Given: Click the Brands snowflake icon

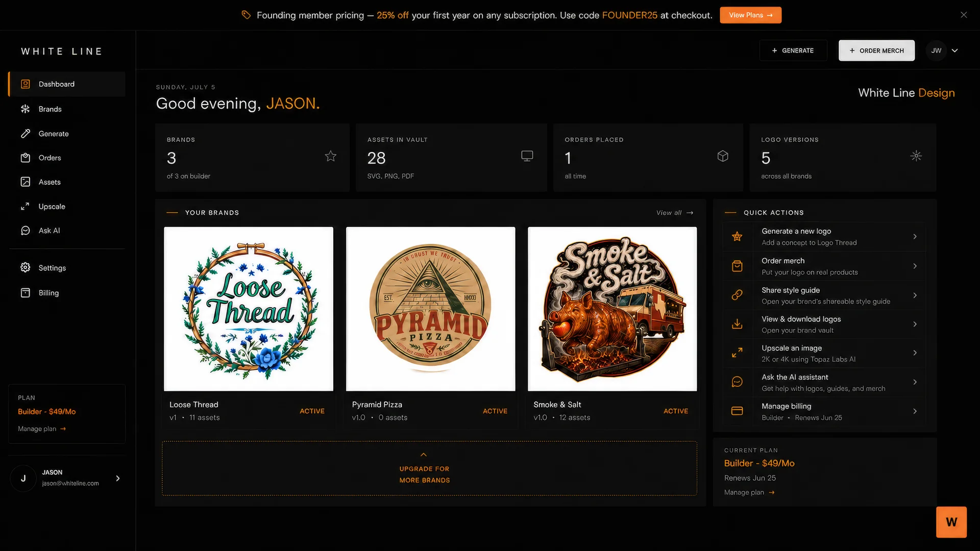Looking at the screenshot, I should click(25, 109).
